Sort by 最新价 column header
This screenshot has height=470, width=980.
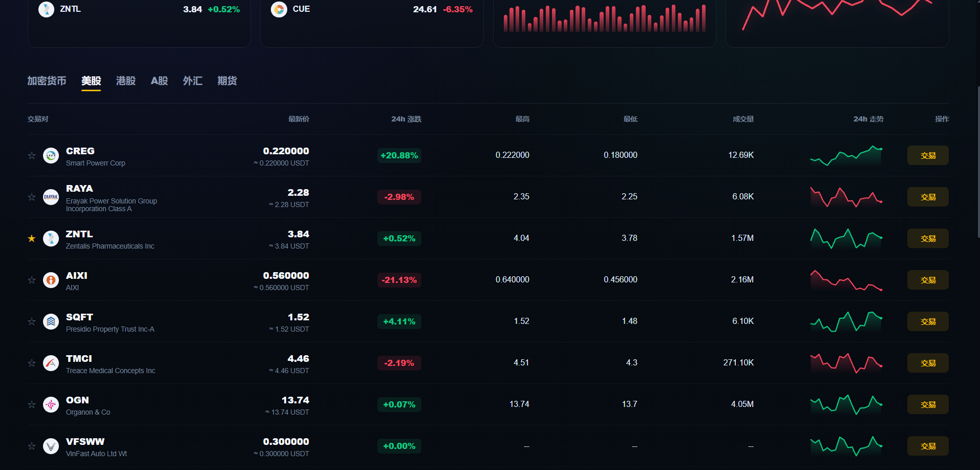coord(299,119)
